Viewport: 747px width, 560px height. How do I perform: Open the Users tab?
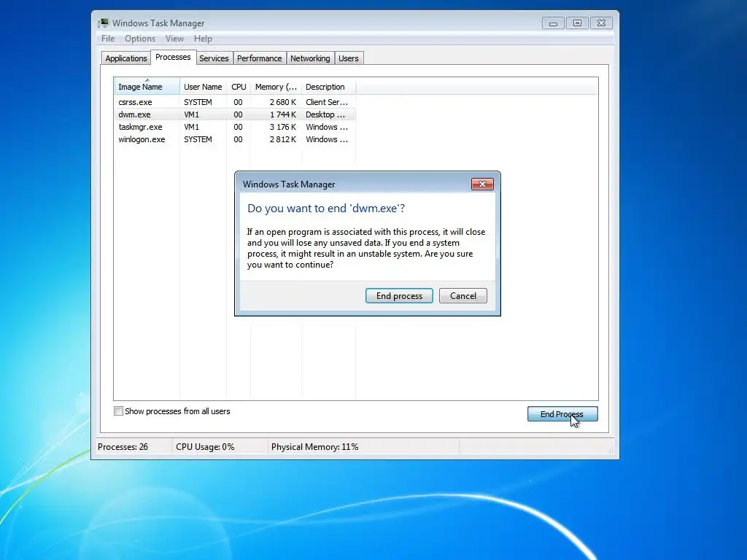pos(349,58)
